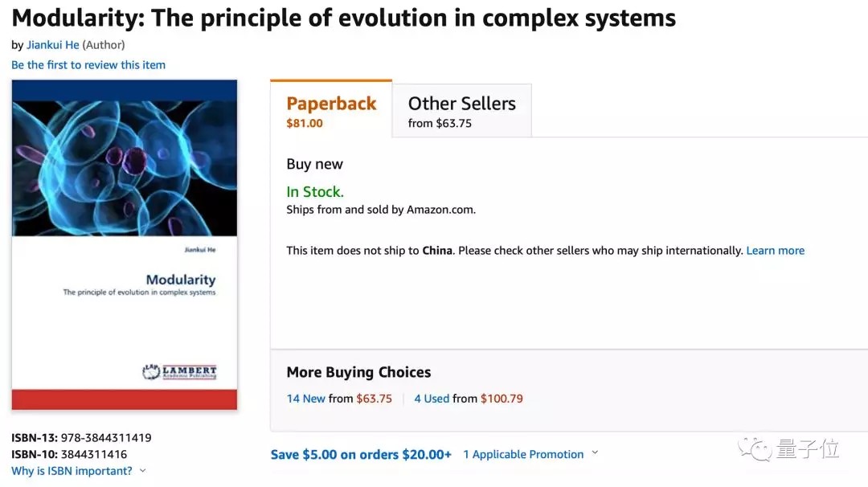Expand the arrow beside Why is ISBN important

[x=143, y=471]
